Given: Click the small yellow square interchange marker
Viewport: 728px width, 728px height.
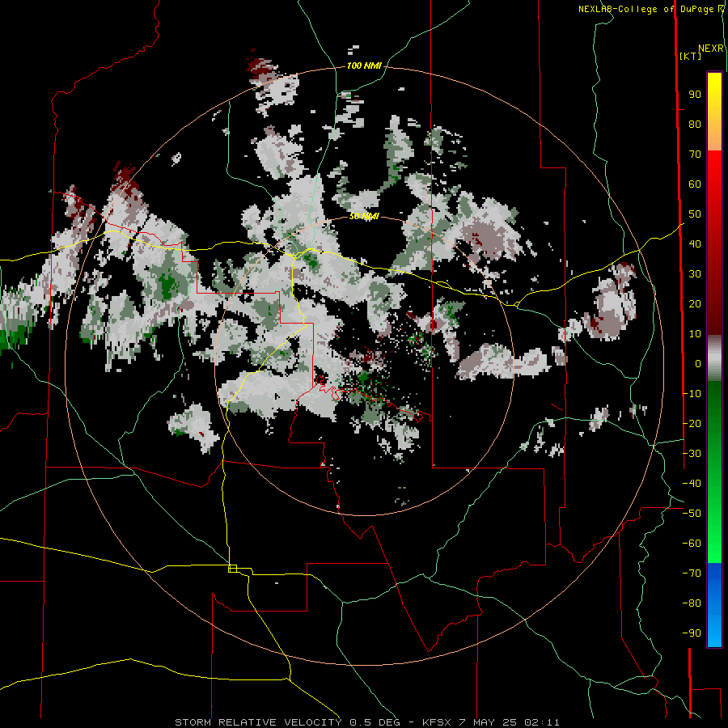Looking at the screenshot, I should [233, 569].
